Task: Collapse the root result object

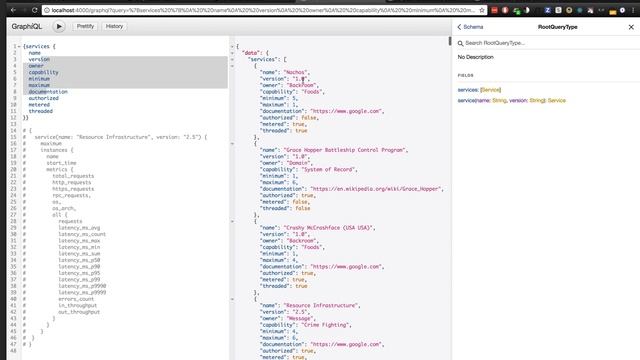Action: (232, 47)
